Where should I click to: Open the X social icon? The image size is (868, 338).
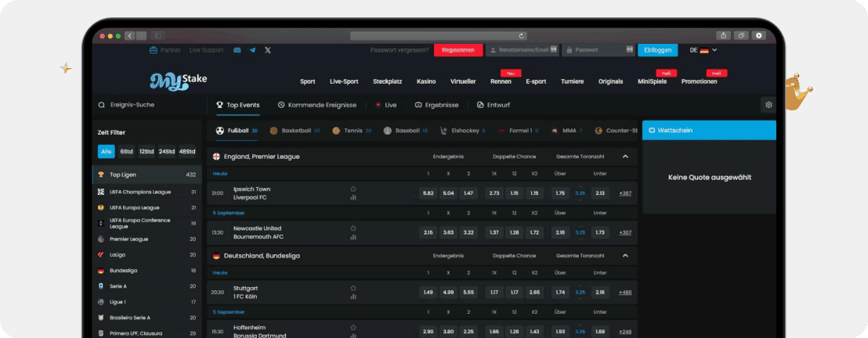point(268,50)
